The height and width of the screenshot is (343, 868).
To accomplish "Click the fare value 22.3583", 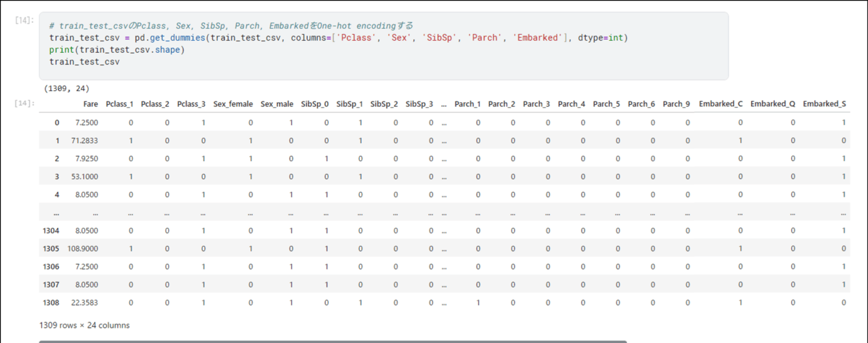I will click(83, 302).
